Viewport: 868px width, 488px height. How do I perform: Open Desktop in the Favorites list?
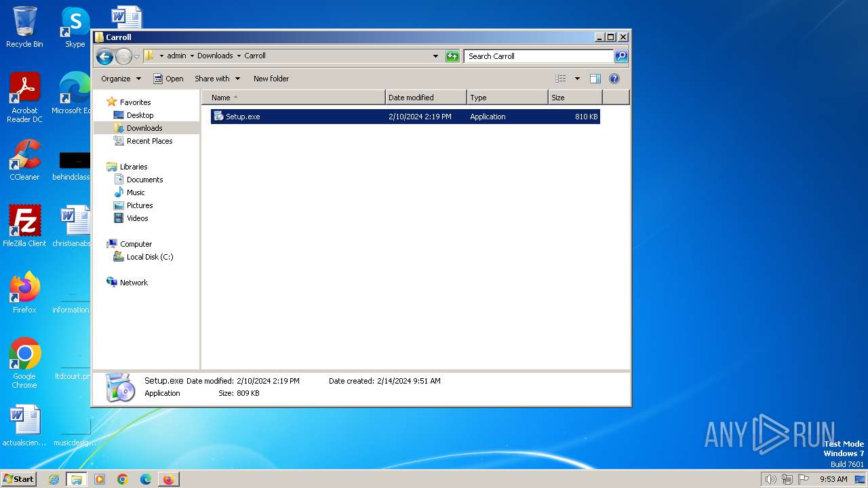(140, 115)
